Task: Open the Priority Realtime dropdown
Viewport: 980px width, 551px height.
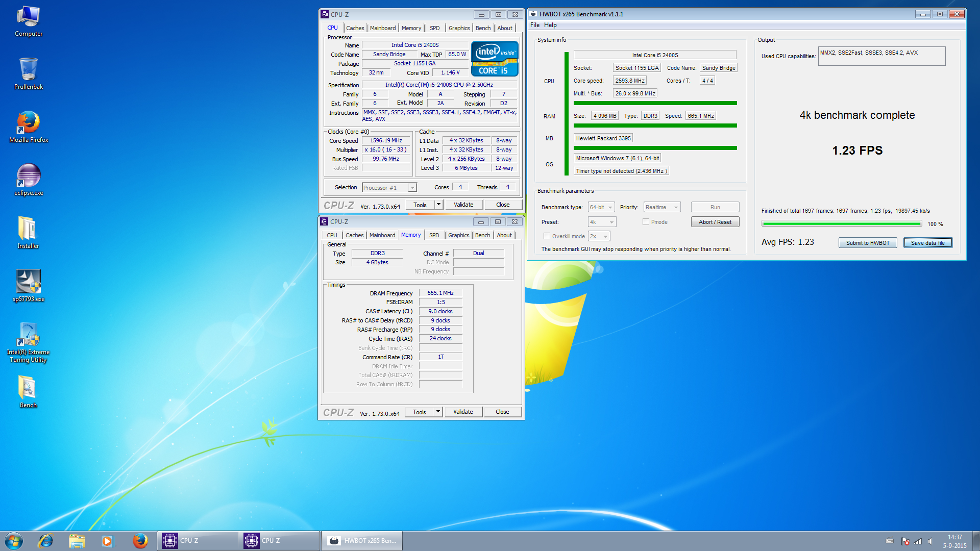Action: pos(662,207)
